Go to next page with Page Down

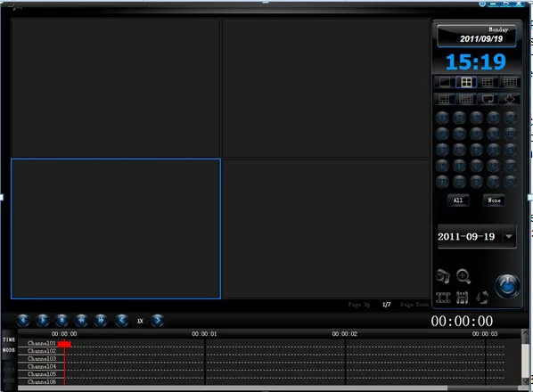[414, 305]
